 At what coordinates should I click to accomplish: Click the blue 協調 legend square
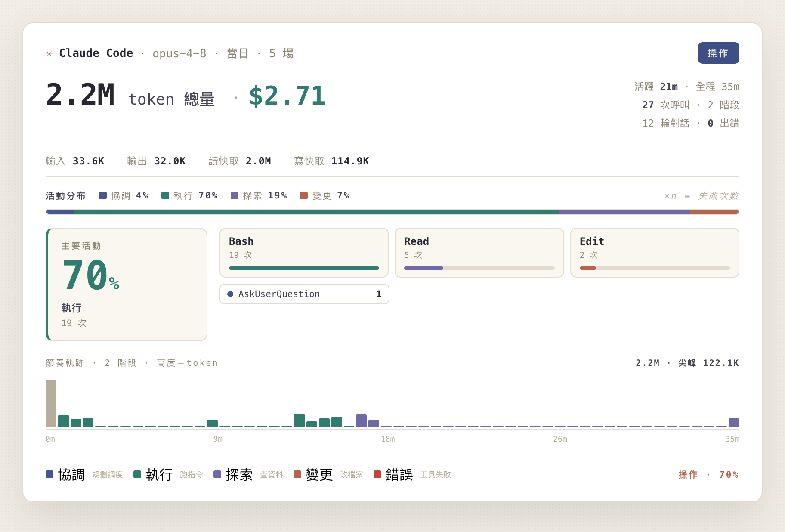pyautogui.click(x=103, y=195)
